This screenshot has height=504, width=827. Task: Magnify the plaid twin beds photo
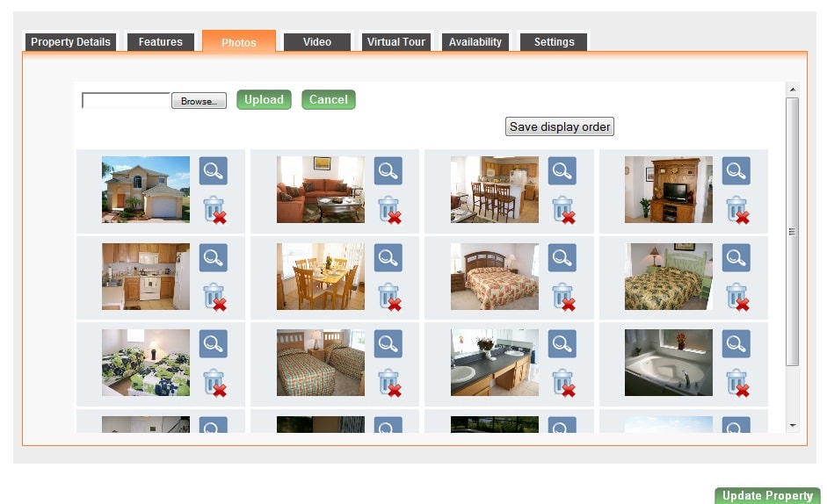click(x=388, y=343)
